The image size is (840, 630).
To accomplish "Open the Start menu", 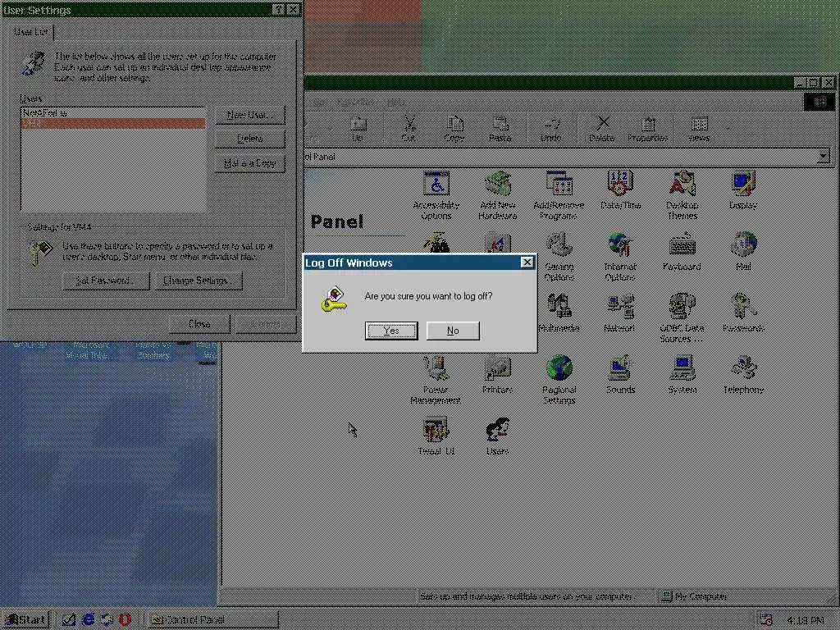I will click(25, 620).
